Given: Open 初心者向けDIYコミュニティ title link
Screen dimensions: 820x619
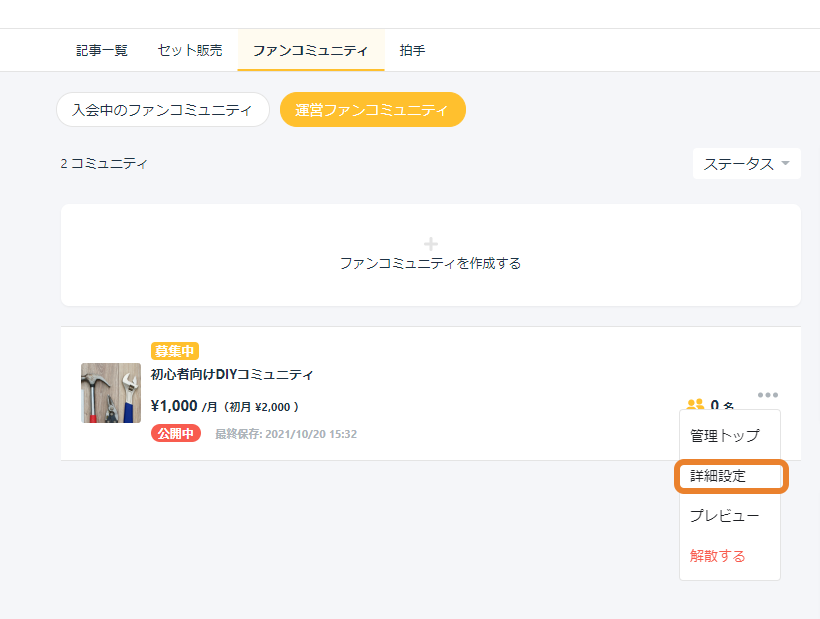Looking at the screenshot, I should pos(232,374).
